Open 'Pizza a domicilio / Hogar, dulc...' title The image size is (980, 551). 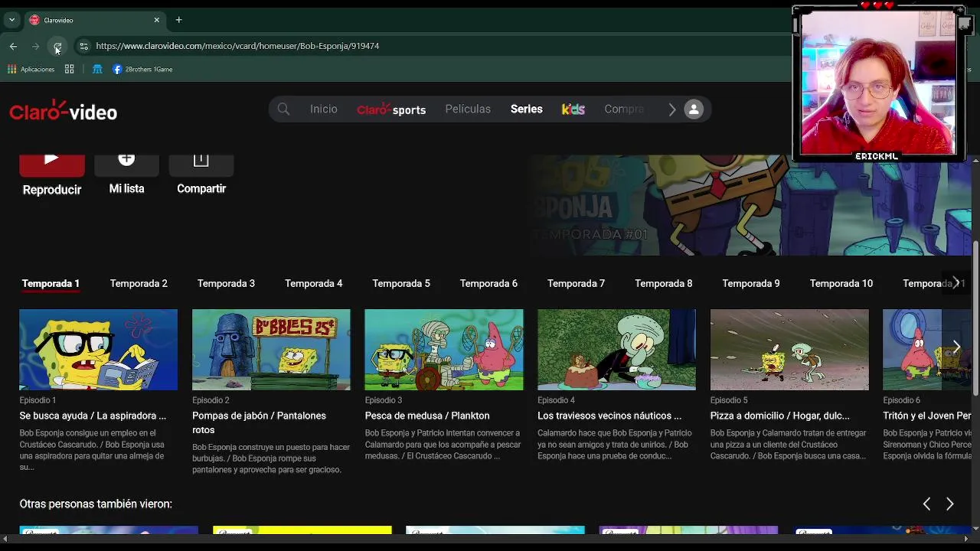779,416
